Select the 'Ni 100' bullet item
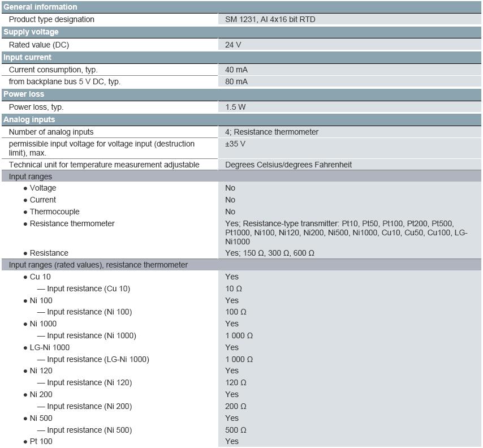 [x=38, y=301]
